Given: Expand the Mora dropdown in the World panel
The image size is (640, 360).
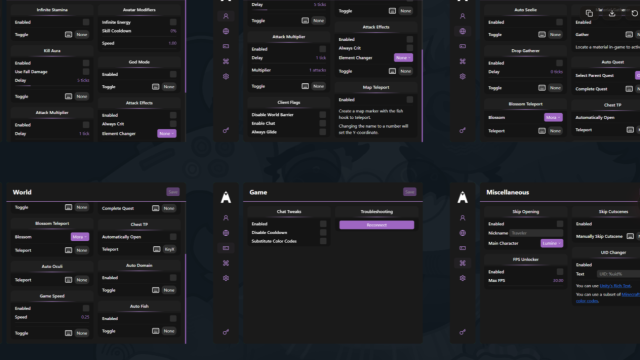Looking at the screenshot, I should [80, 237].
